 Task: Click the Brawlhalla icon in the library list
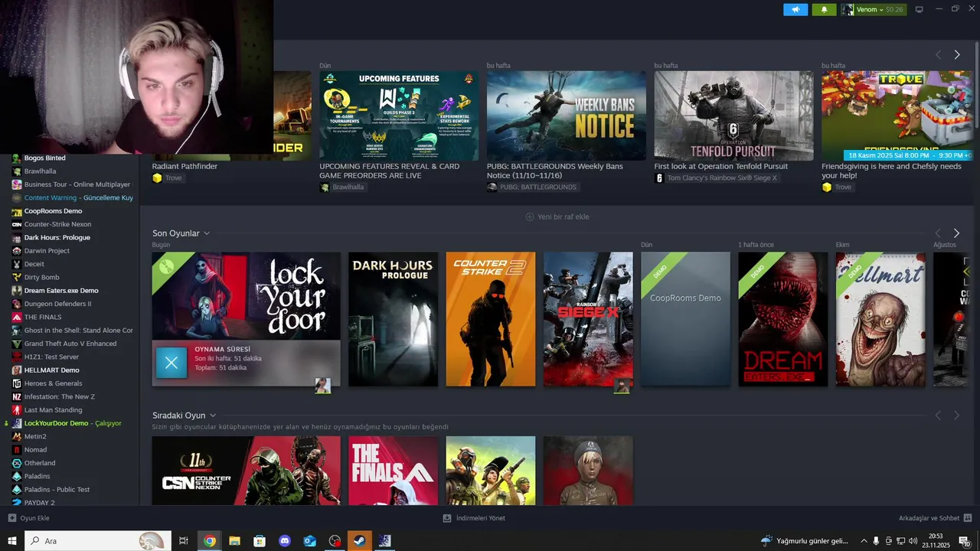tap(17, 171)
